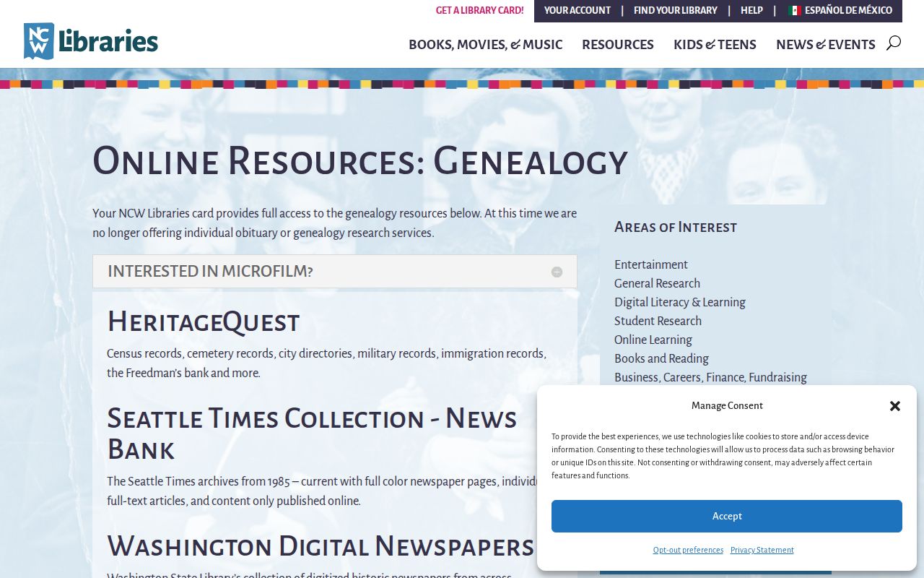Click the Areas of Interest heading

point(676,227)
